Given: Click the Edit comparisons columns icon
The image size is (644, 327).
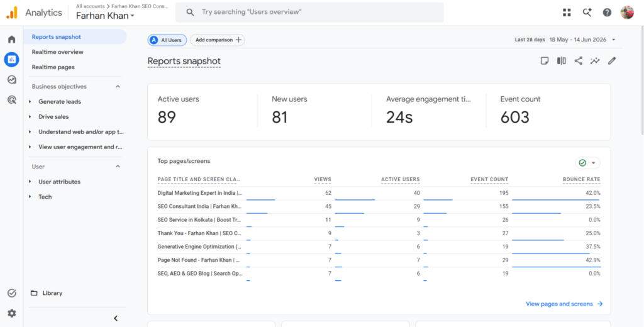Looking at the screenshot, I should 561,61.
